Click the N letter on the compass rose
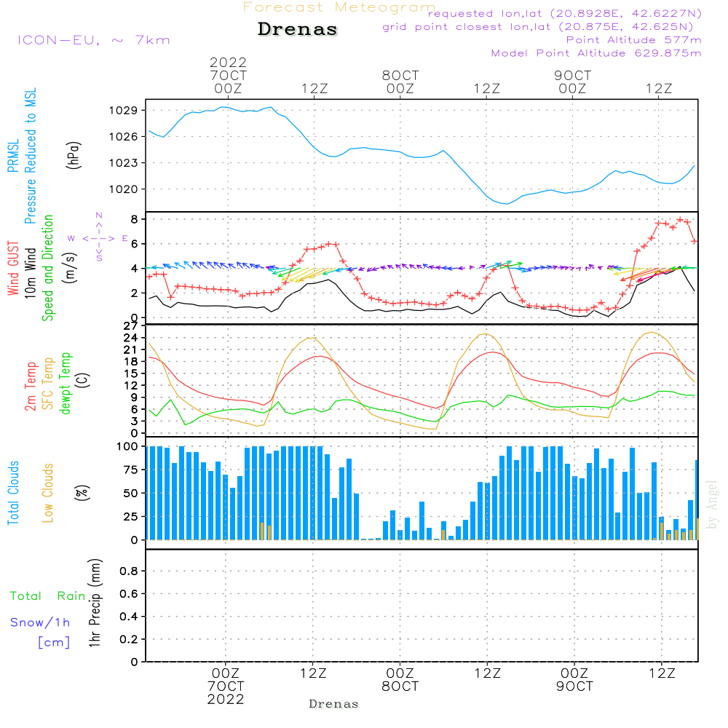Viewport: 728px width, 728px height. tap(99, 215)
